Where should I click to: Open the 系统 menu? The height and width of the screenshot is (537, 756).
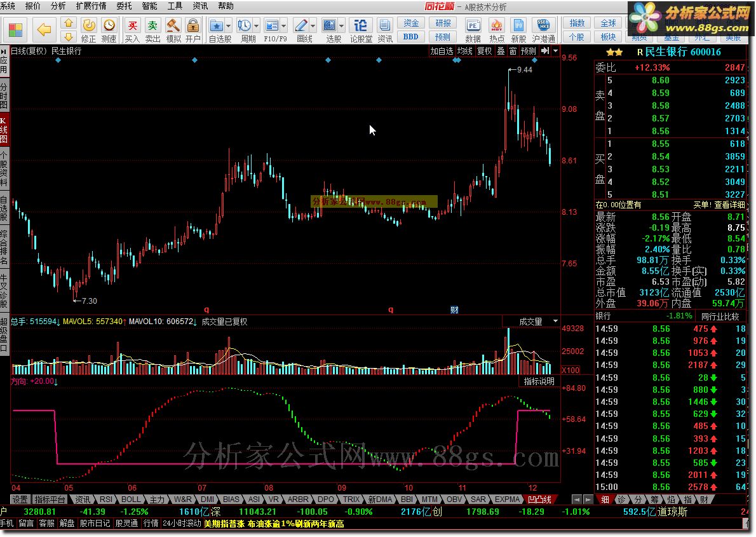click(x=8, y=6)
